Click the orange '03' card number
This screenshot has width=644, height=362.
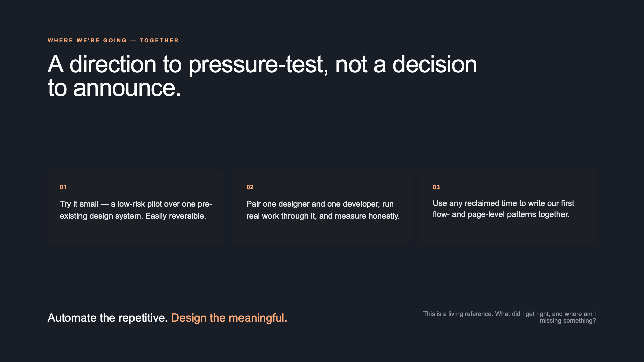[x=436, y=187]
